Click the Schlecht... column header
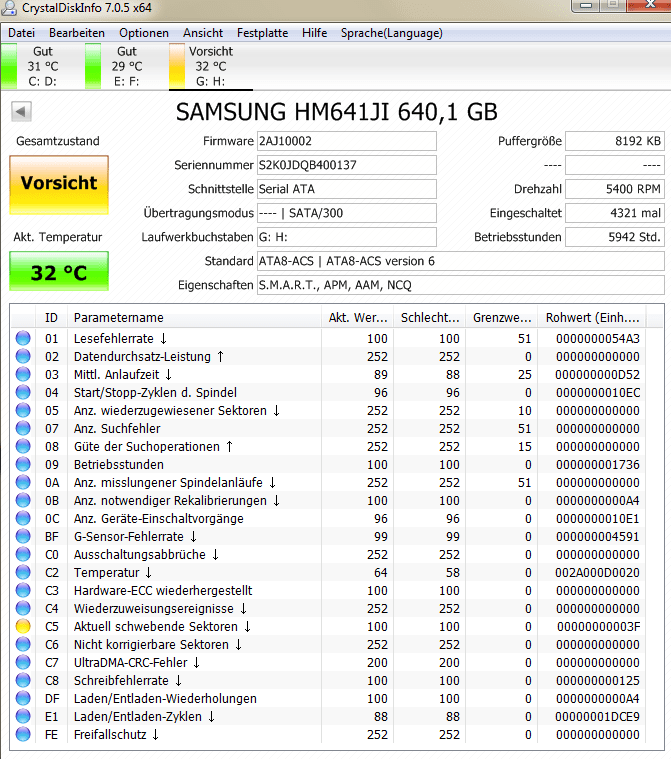 tap(430, 318)
